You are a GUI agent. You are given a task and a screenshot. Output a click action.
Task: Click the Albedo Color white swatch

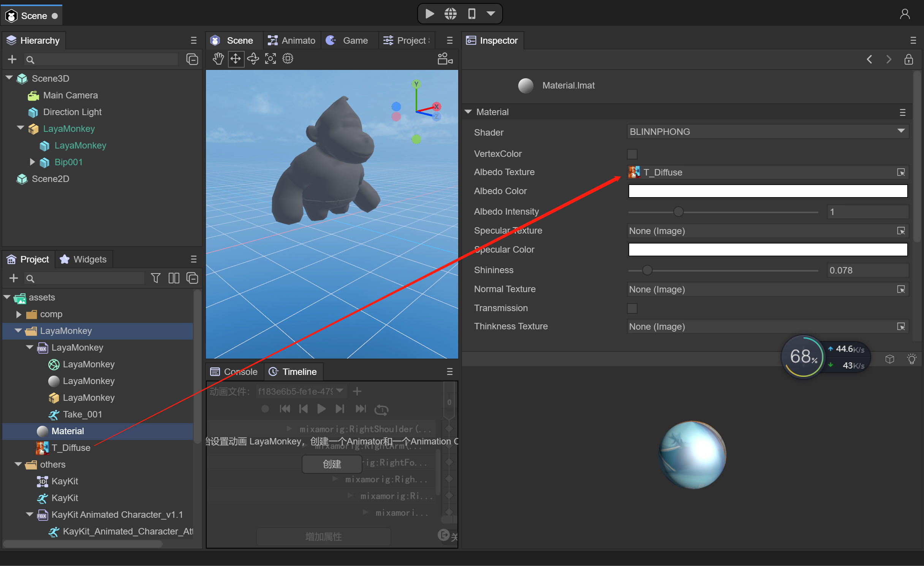pos(767,192)
